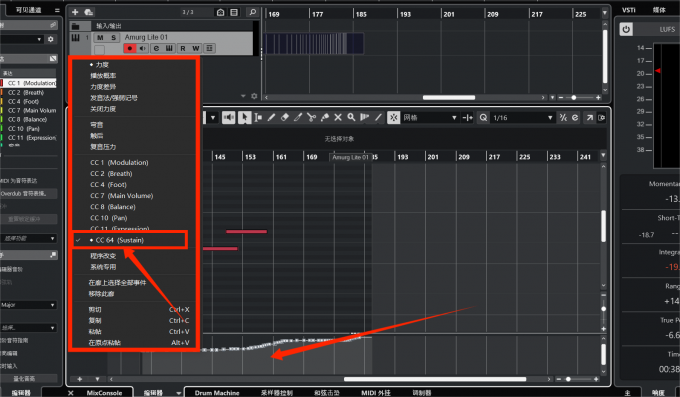Select CC 11 (Expression) in inspector list
This screenshot has width=680, height=397.
32,138
